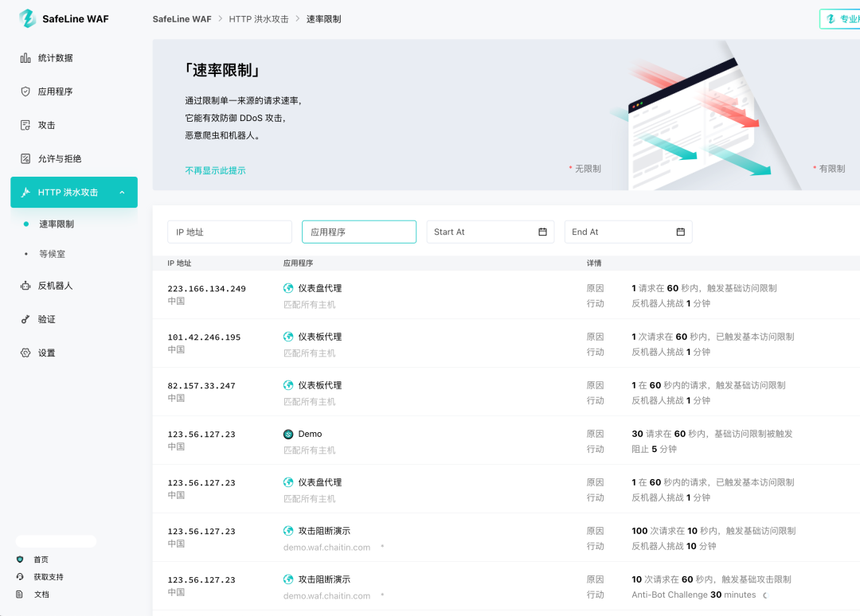Click the gear icon beside 设置
This screenshot has width=860, height=616.
pyautogui.click(x=25, y=353)
